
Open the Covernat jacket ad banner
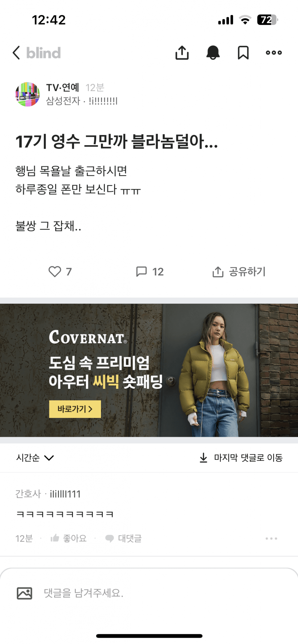[x=149, y=370]
